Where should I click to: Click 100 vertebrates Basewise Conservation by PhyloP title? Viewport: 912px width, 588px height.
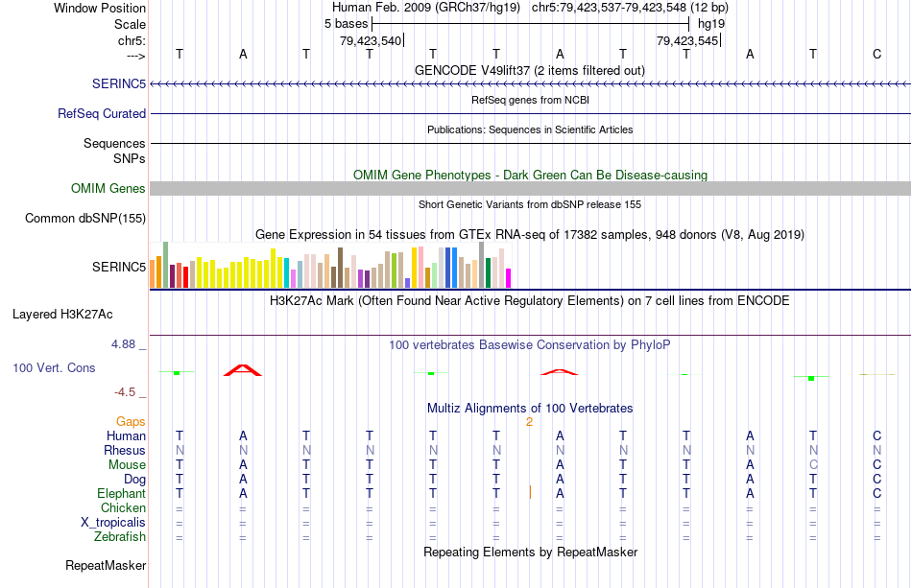click(x=530, y=345)
